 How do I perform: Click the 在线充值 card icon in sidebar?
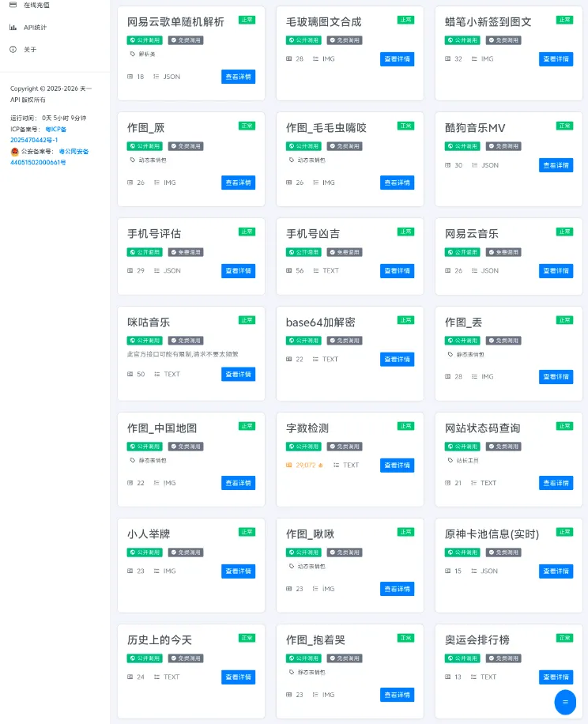point(13,5)
